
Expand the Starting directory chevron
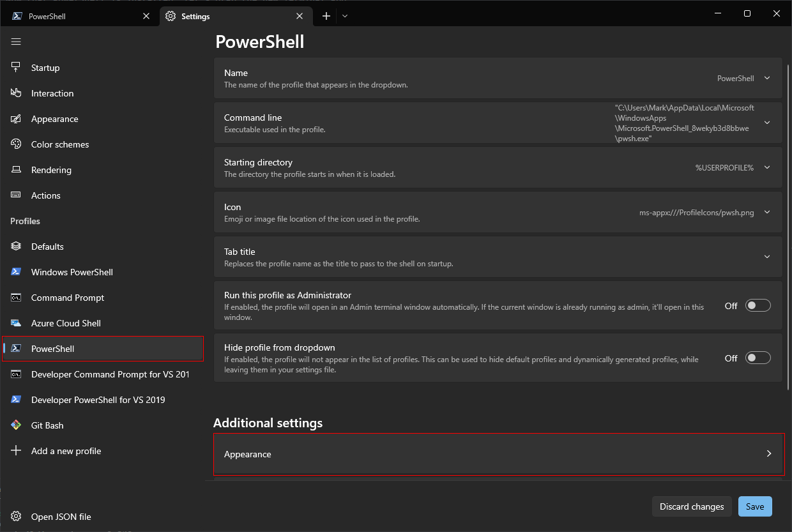tap(767, 167)
